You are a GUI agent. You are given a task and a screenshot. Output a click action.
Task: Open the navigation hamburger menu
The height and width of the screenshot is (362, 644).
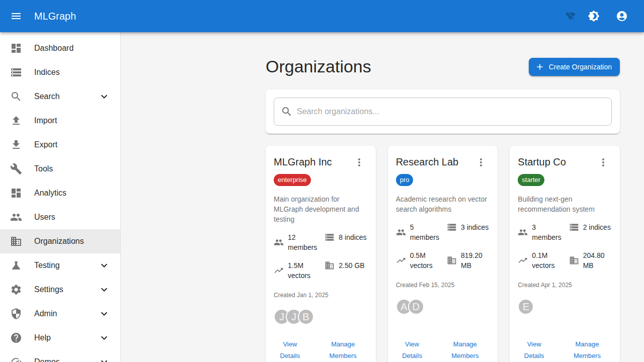click(x=16, y=16)
